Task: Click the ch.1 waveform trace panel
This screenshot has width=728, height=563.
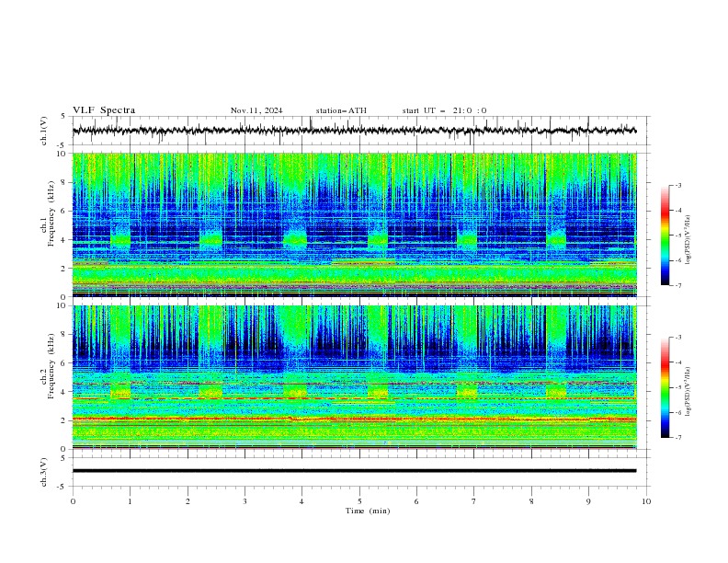Action: click(x=360, y=131)
